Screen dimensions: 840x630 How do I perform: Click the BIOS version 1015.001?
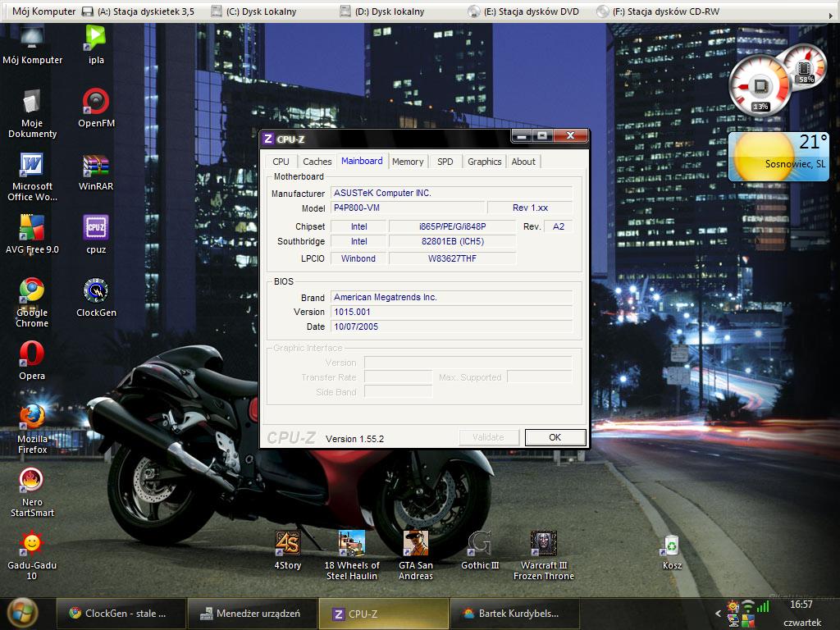click(x=452, y=312)
